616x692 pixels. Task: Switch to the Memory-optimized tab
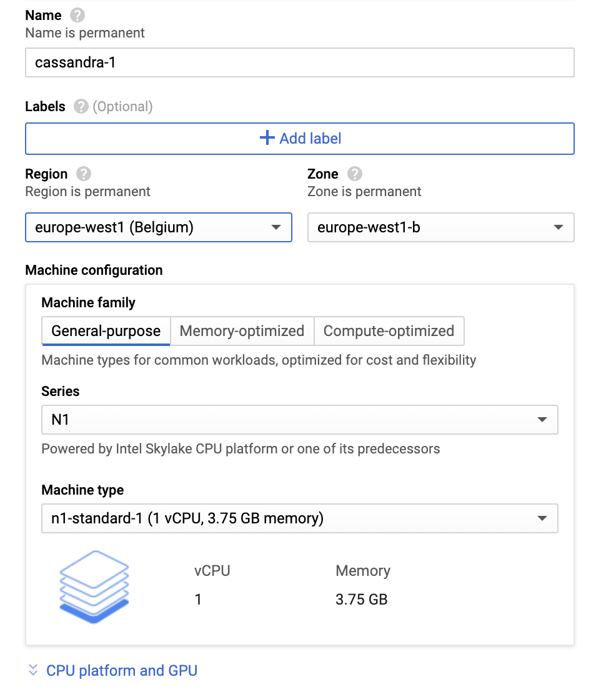click(x=242, y=331)
